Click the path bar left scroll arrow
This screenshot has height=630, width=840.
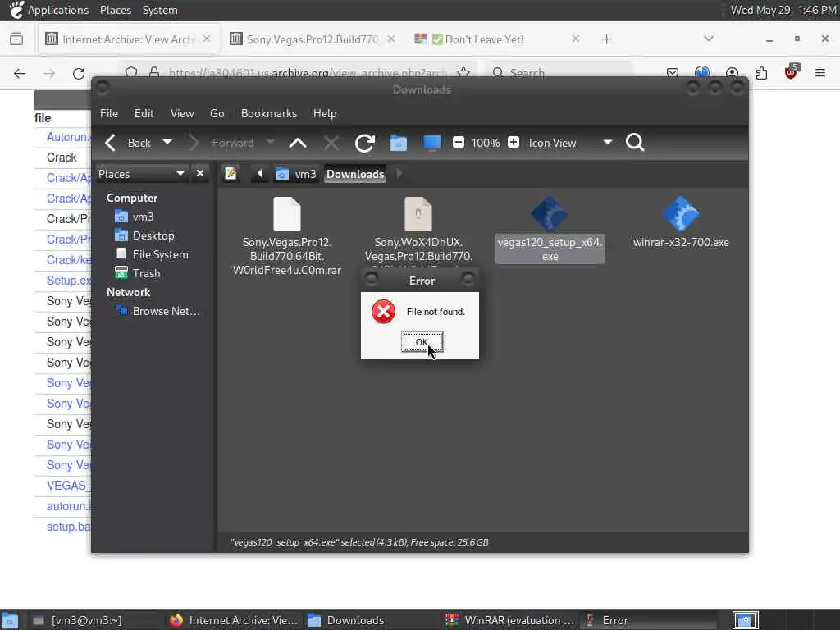(x=260, y=174)
